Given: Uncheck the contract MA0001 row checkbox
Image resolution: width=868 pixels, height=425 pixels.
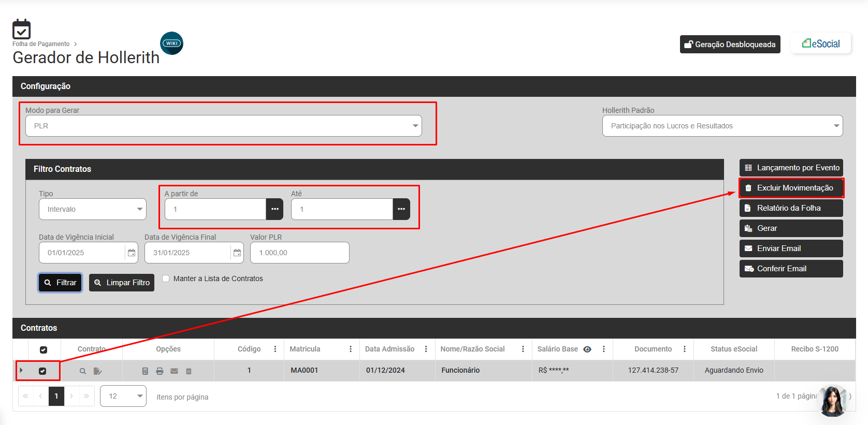Looking at the screenshot, I should 42,371.
